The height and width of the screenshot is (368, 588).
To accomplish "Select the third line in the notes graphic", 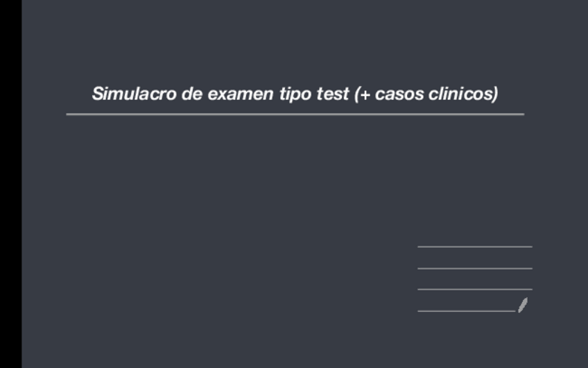I will 474,289.
